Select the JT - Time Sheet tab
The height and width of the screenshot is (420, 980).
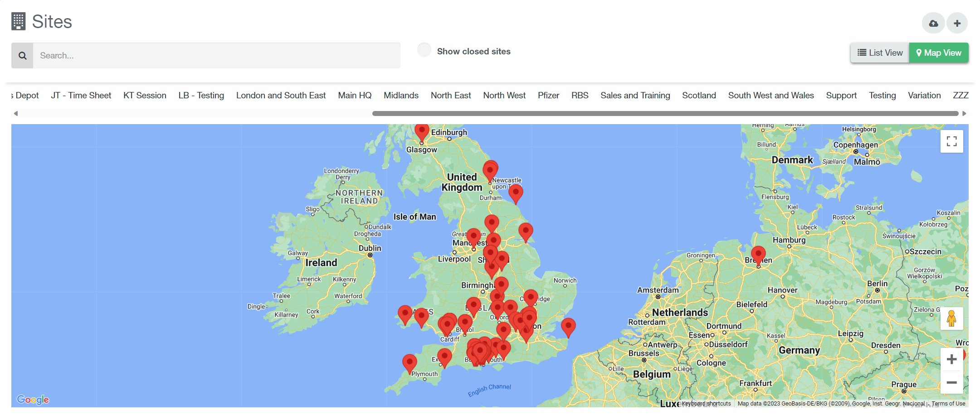tap(81, 96)
